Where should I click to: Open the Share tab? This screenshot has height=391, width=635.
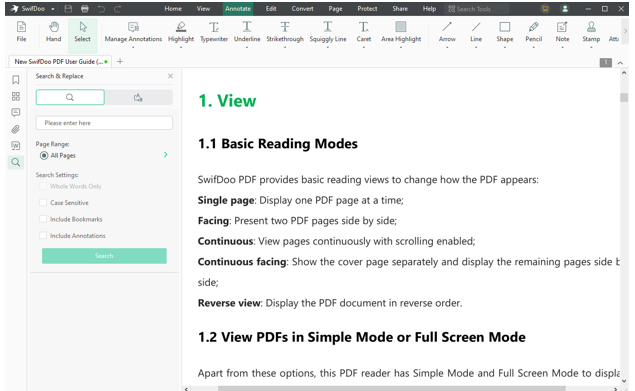pos(400,9)
